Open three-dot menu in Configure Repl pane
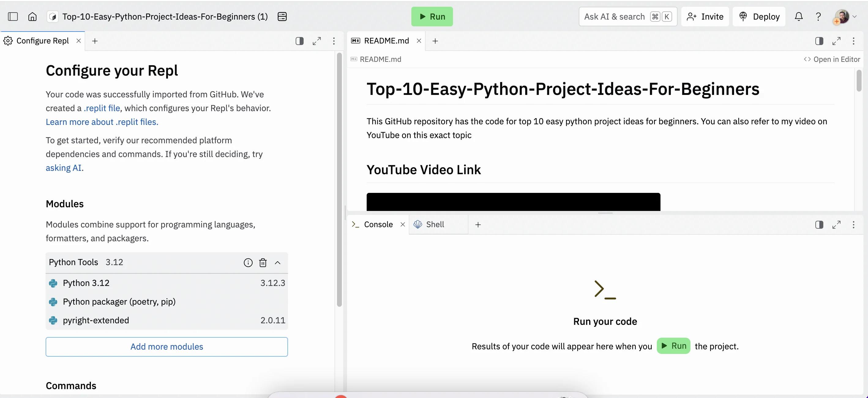The width and height of the screenshot is (868, 398). coord(334,41)
